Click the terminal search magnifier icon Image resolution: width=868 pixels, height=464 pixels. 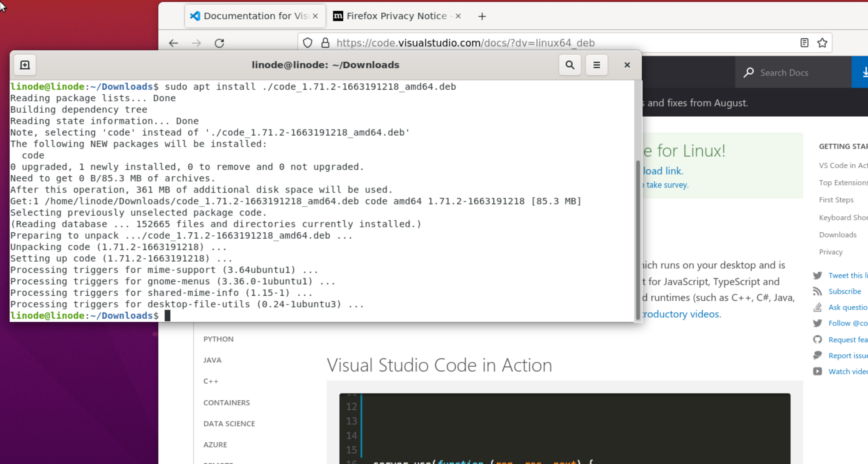(x=570, y=65)
